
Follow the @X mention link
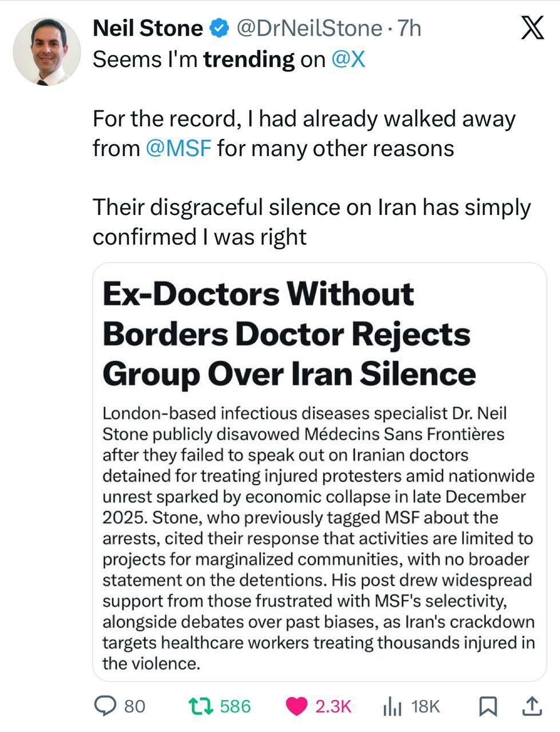click(x=348, y=59)
